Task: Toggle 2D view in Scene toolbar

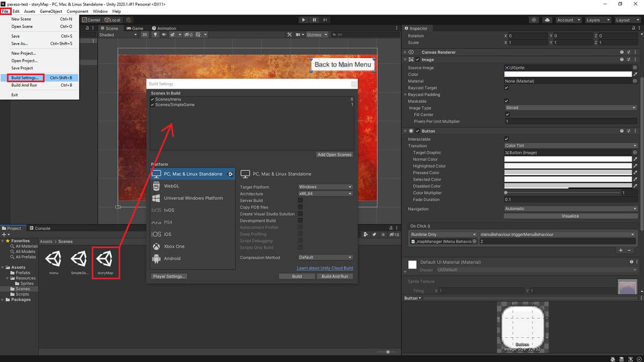Action: [144, 34]
